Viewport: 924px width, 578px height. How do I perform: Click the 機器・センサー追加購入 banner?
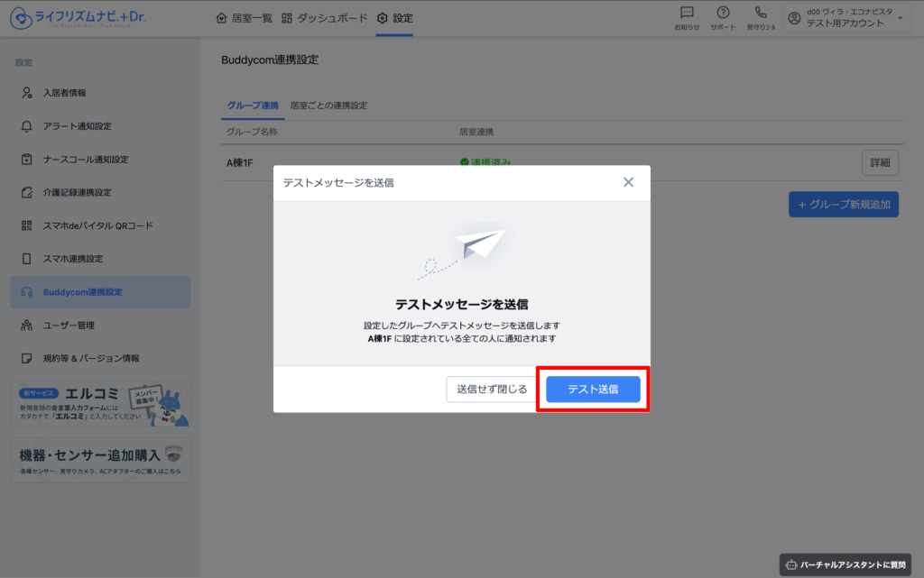tap(101, 460)
